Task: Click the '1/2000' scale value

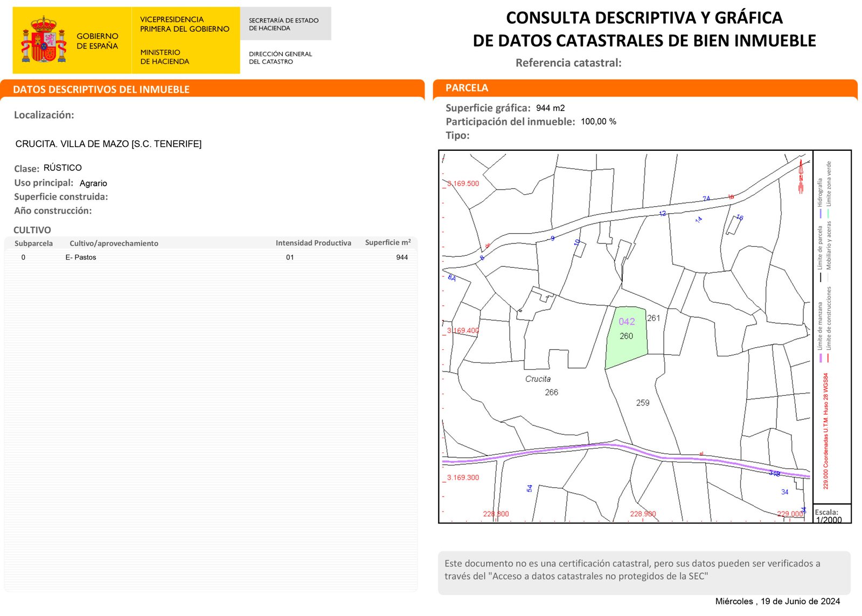Action: (x=829, y=520)
